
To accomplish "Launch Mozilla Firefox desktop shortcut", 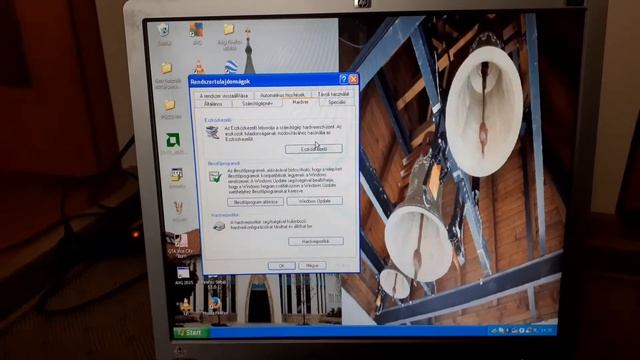I will (215, 304).
